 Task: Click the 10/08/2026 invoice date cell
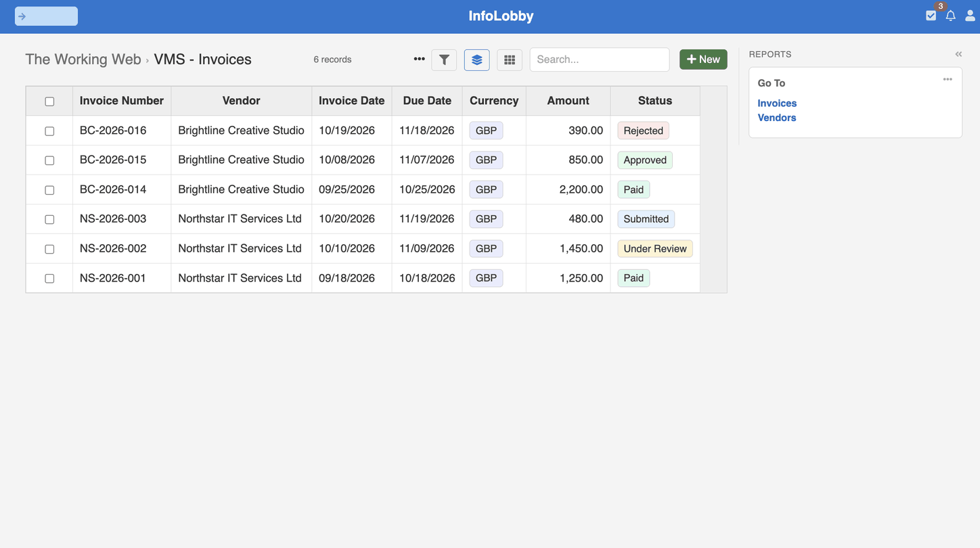[352, 160]
